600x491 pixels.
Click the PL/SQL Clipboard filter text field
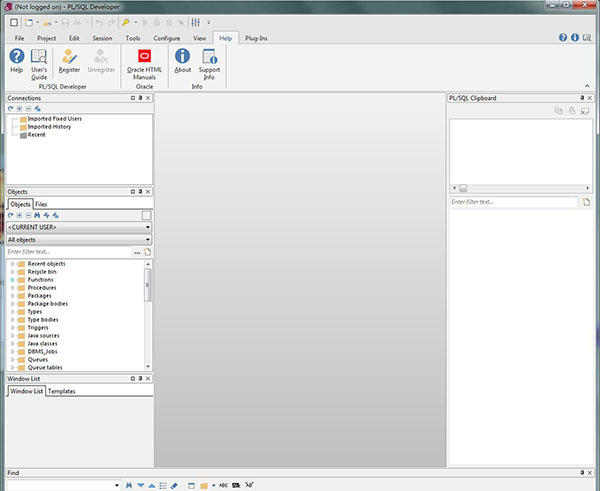[513, 202]
